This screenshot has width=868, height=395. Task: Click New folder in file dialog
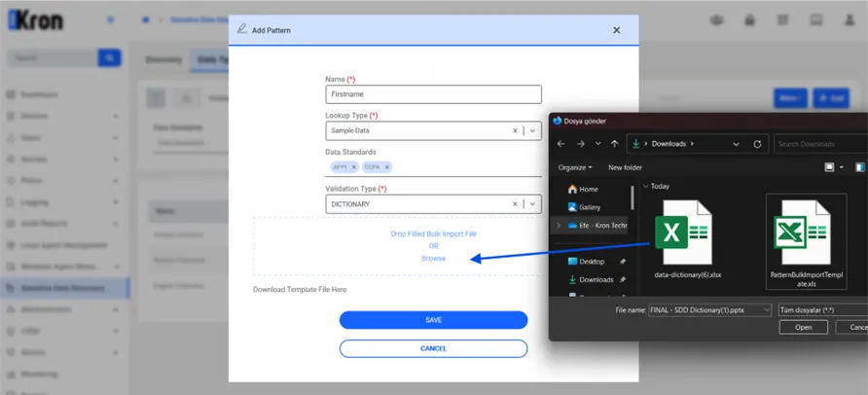625,167
